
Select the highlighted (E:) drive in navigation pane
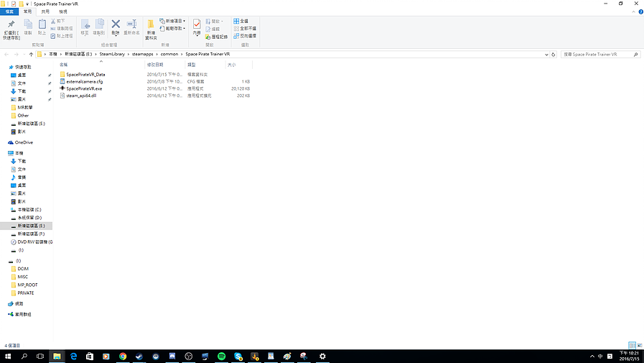click(x=27, y=226)
